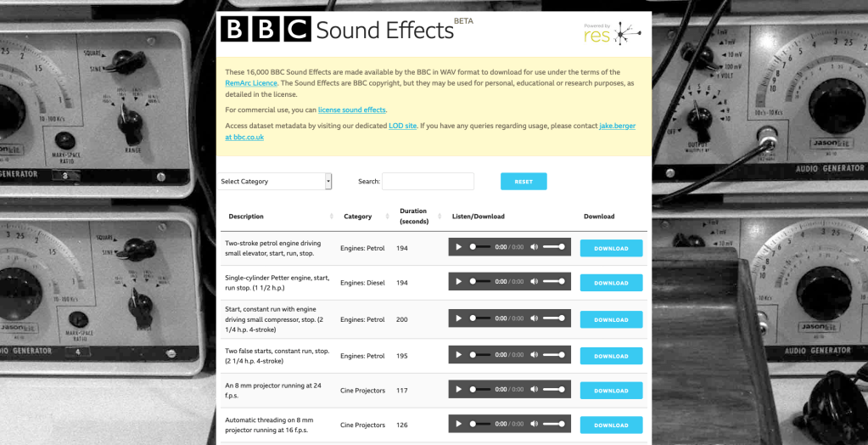Image resolution: width=868 pixels, height=445 pixels.
Task: Download the single-cylinder Petter engine sound
Action: (x=611, y=283)
